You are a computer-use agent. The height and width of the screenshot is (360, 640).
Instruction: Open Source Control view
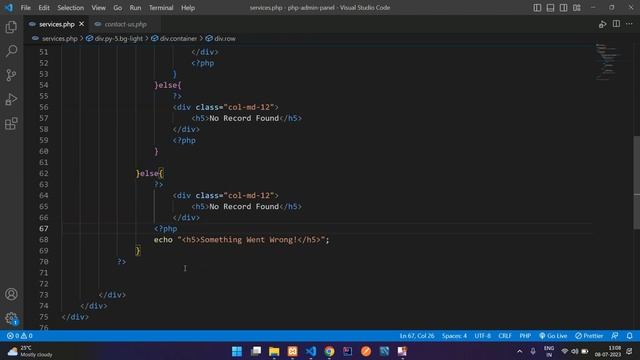[x=11, y=75]
